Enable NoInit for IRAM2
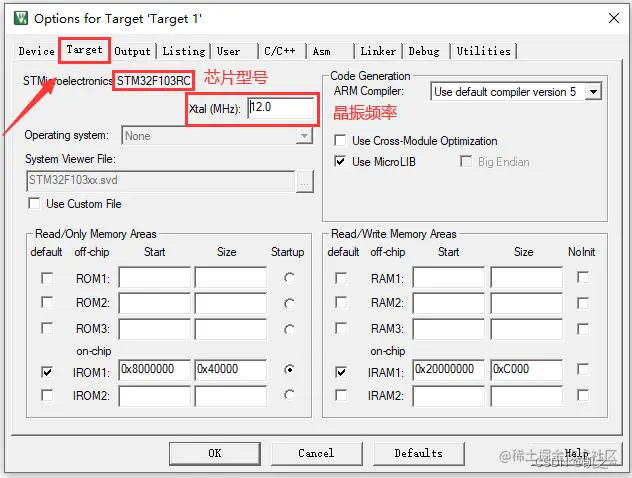This screenshot has height=478, width=632. click(x=583, y=395)
